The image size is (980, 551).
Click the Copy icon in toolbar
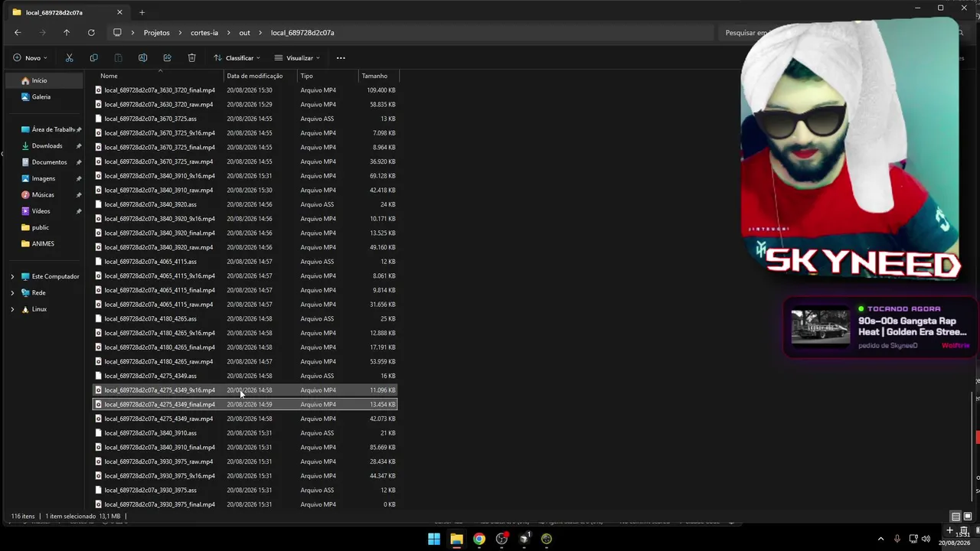click(x=93, y=58)
